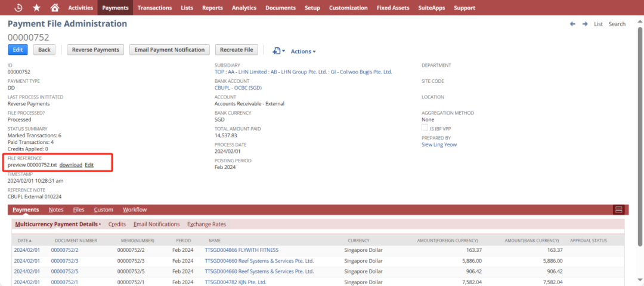This screenshot has height=286, width=644.
Task: Open the Siew Ling Yeow link
Action: coord(439,145)
